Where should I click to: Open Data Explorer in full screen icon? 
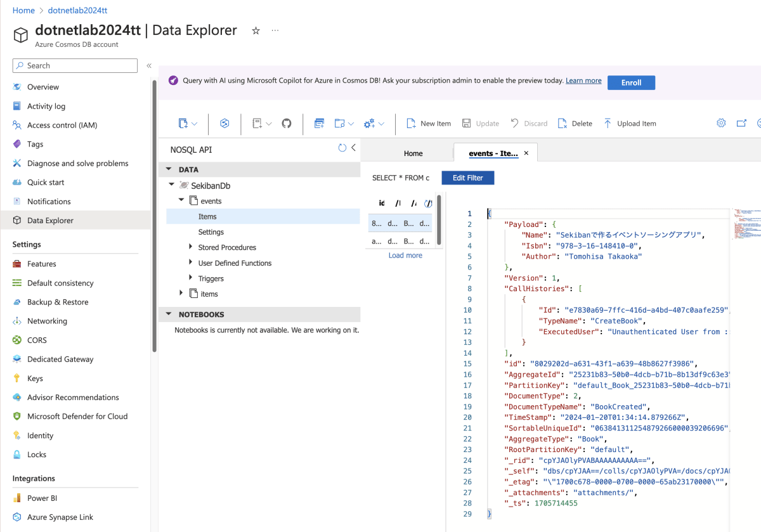[x=741, y=123]
